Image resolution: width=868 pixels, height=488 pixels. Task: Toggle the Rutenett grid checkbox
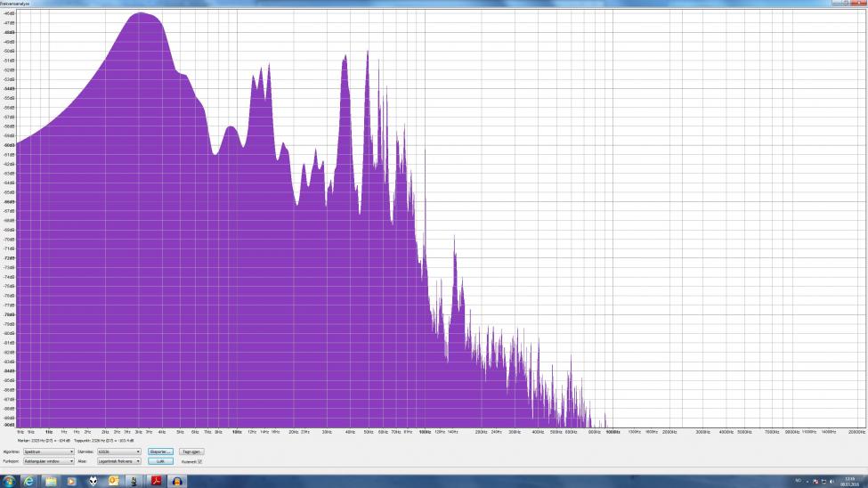point(199,461)
